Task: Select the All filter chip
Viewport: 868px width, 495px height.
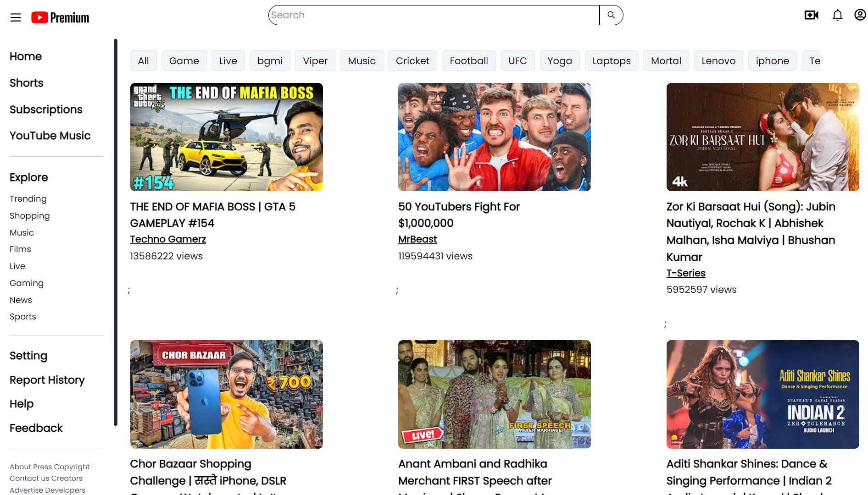Action: [x=144, y=60]
